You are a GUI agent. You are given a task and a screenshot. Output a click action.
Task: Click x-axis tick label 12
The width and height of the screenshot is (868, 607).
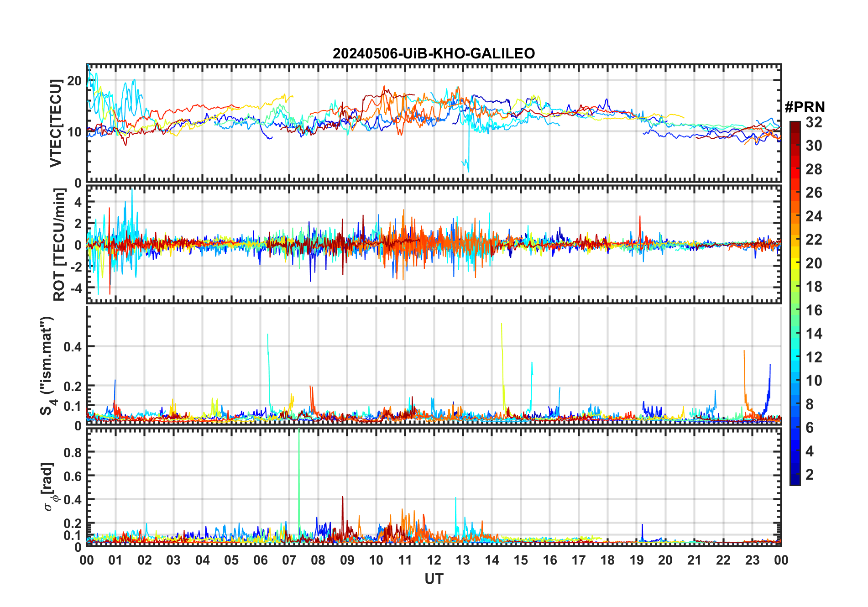(x=434, y=560)
